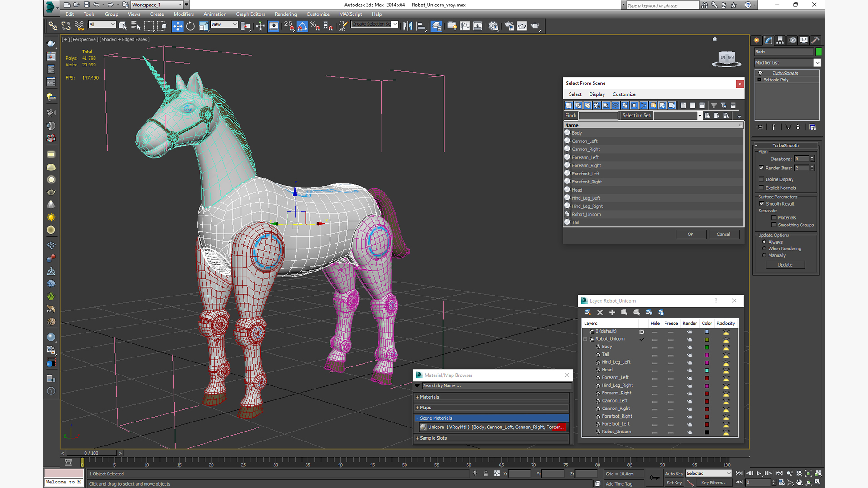The width and height of the screenshot is (868, 488).
Task: Click the TurboSmooth Update button
Action: [x=785, y=265]
